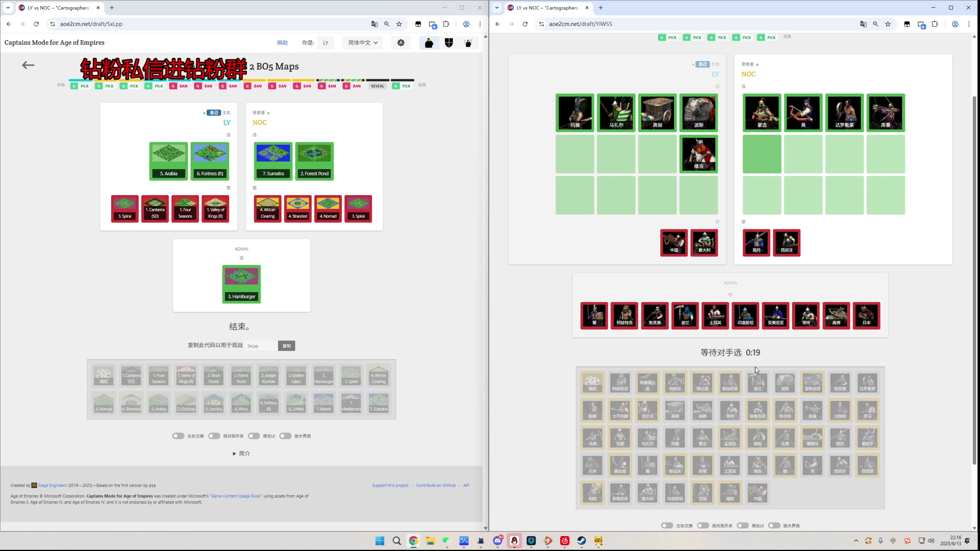
Task: Bookmark the page with star in left browser
Action: point(399,24)
